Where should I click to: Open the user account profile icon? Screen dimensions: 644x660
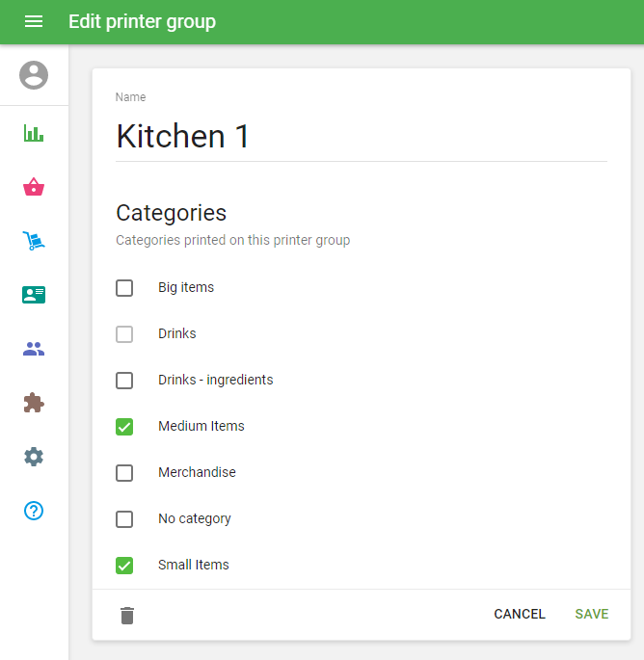[x=34, y=75]
